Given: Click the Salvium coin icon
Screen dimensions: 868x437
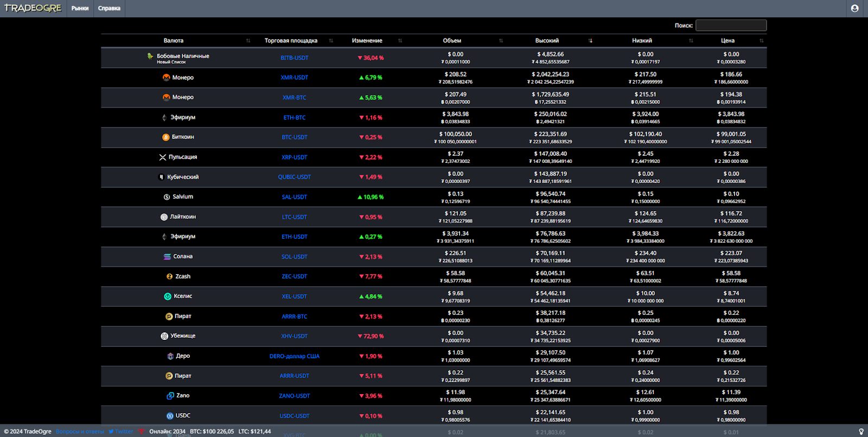Looking at the screenshot, I should pyautogui.click(x=167, y=197).
